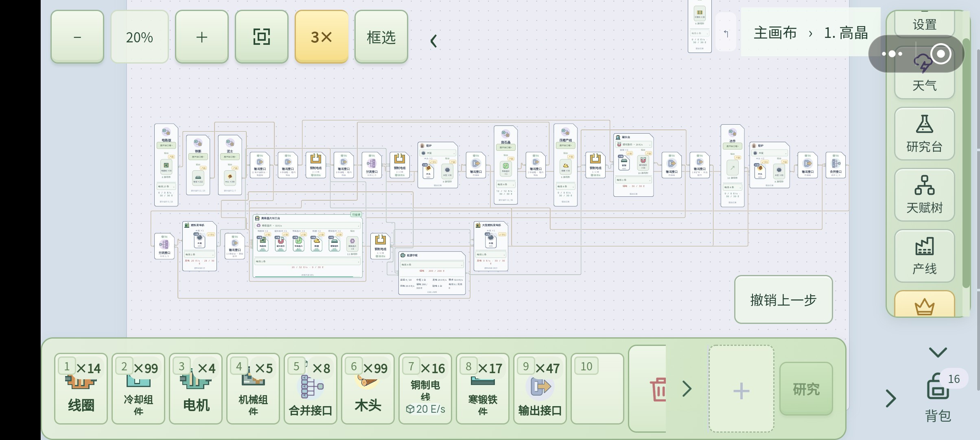Click the 撤销上一步 undo button
Viewport: 980px width, 440px height.
point(783,299)
